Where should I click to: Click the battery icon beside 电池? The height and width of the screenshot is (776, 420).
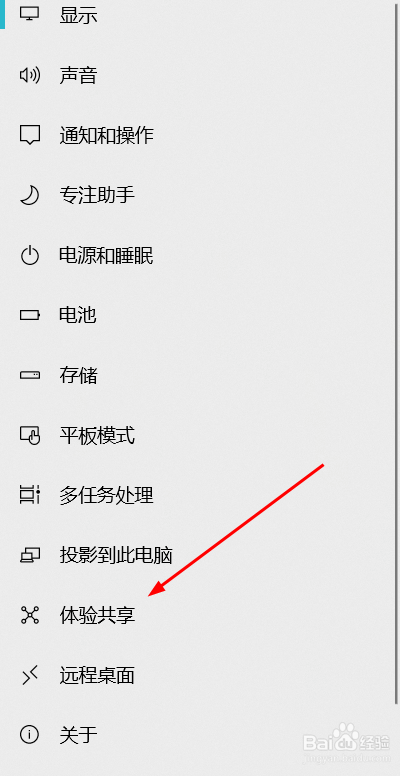pyautogui.click(x=30, y=315)
